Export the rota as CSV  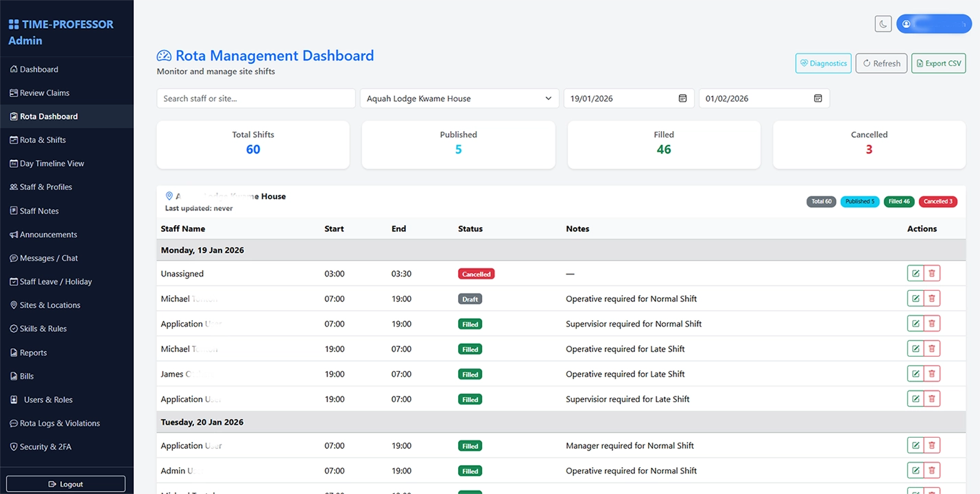coord(938,62)
